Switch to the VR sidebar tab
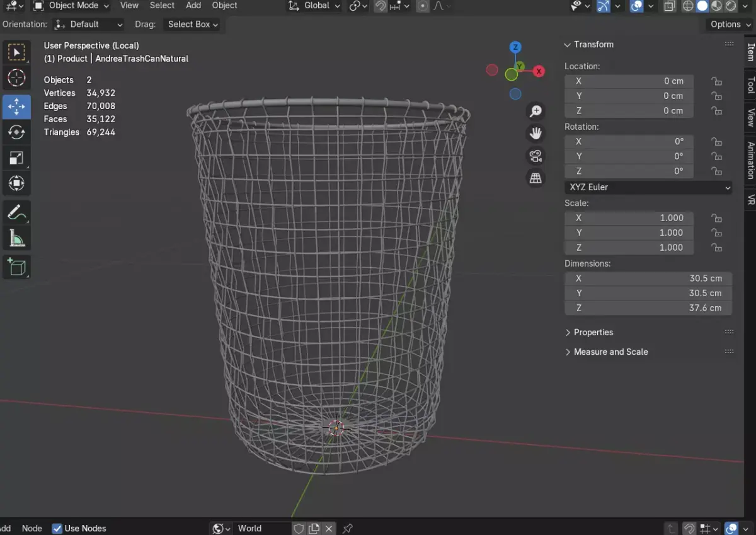The image size is (756, 535). (750, 200)
